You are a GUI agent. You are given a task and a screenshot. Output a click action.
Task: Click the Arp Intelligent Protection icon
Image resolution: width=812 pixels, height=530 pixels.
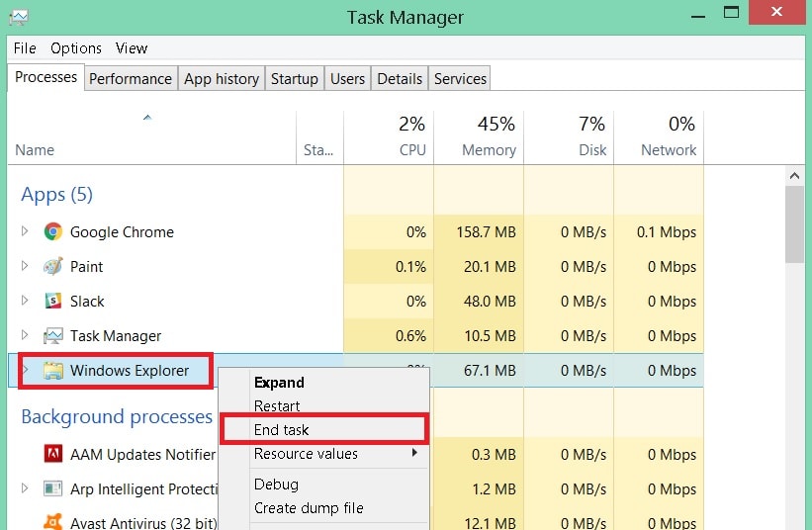(x=53, y=489)
